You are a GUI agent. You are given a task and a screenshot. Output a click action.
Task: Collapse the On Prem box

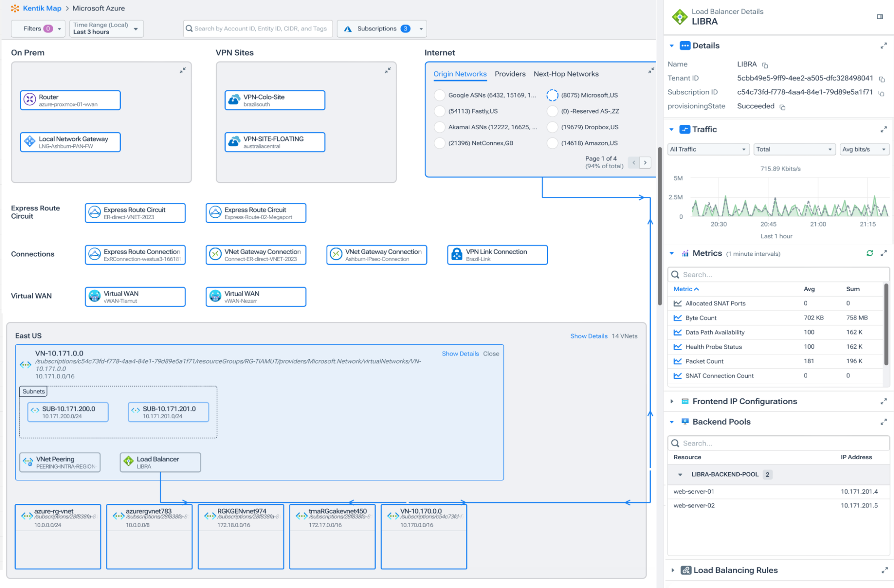182,70
